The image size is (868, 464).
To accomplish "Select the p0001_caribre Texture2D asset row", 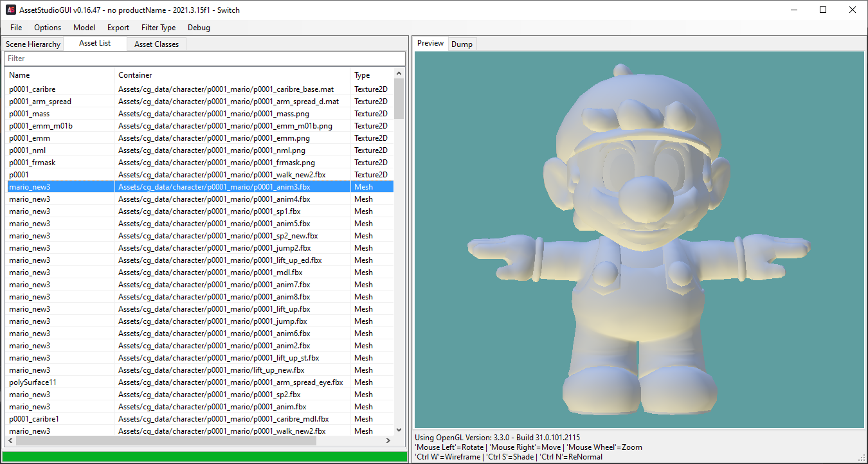I will click(x=199, y=89).
